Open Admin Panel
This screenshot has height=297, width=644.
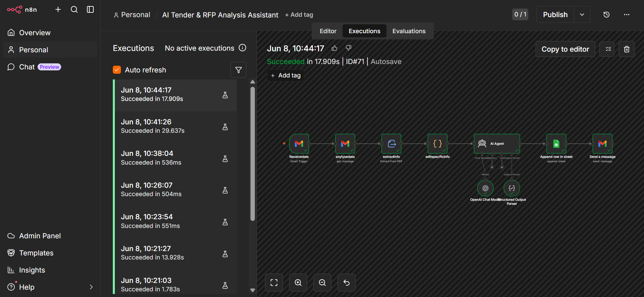pos(50,236)
